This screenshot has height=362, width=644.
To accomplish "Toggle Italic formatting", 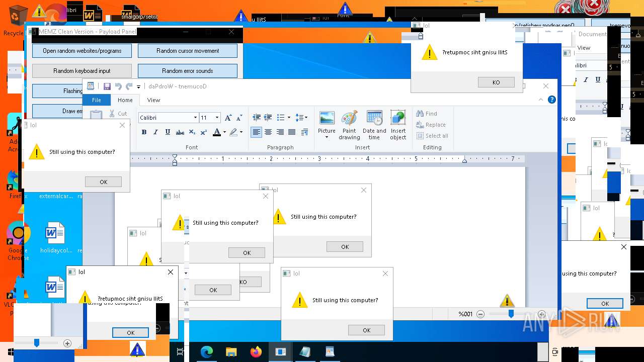I will click(x=155, y=132).
